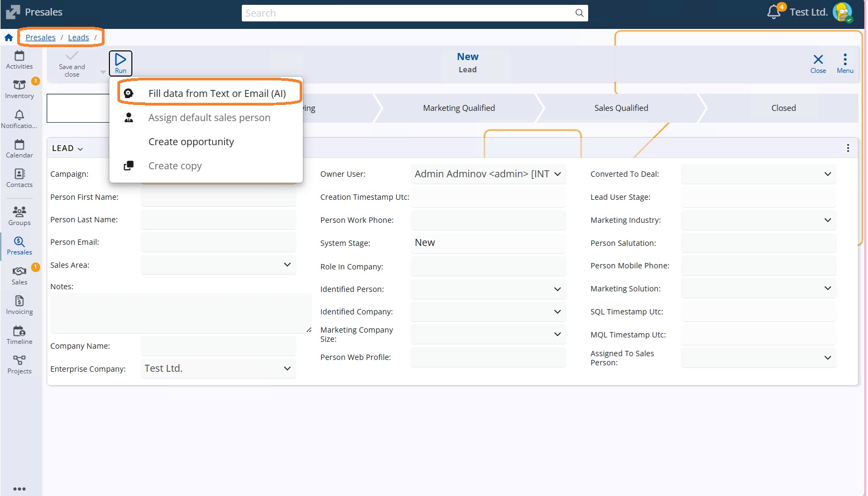Image resolution: width=868 pixels, height=496 pixels.
Task: Click the Test Ltd. company name
Action: (x=808, y=12)
